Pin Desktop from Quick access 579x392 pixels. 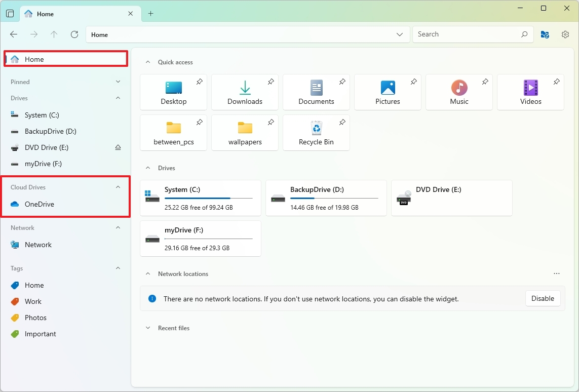coord(200,81)
